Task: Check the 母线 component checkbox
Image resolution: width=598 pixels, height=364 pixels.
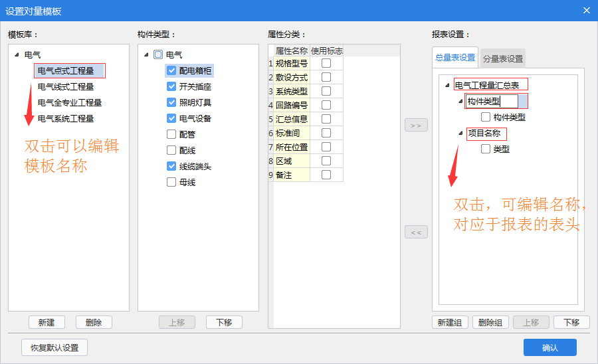Action: coord(171,182)
